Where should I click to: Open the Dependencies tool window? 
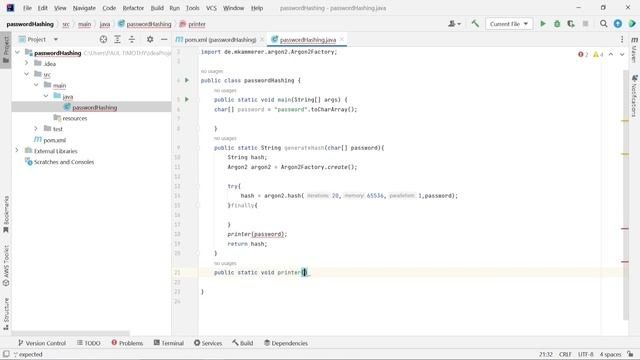[x=286, y=343]
